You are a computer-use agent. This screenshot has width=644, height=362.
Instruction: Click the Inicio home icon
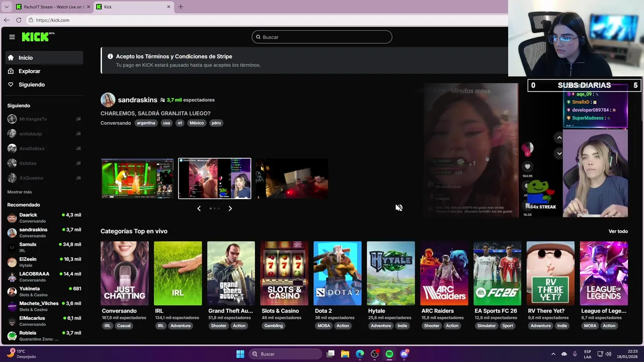(11, 58)
